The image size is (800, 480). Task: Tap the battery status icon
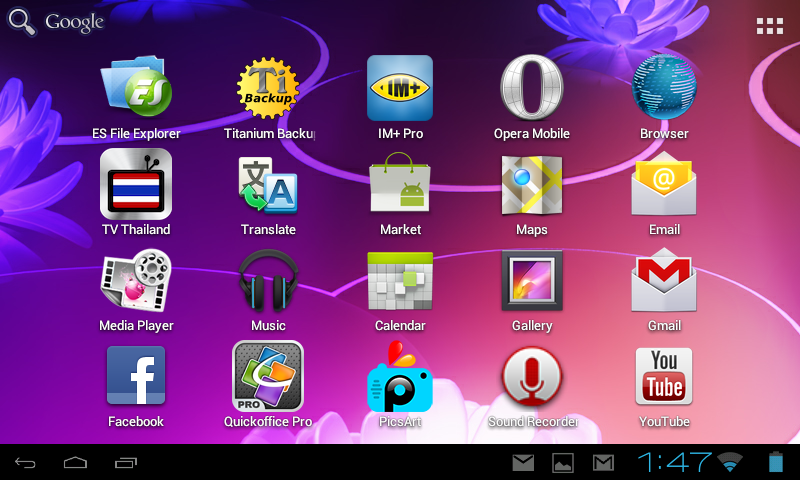776,462
